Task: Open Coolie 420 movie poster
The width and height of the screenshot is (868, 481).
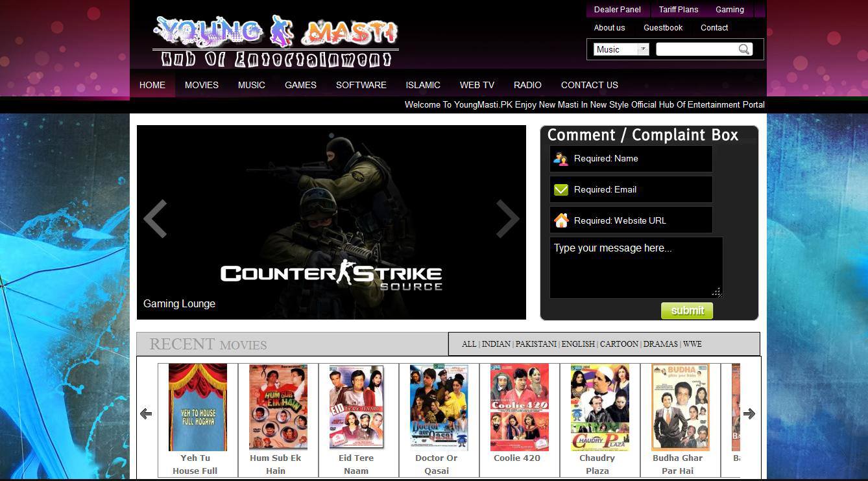Action: 520,407
